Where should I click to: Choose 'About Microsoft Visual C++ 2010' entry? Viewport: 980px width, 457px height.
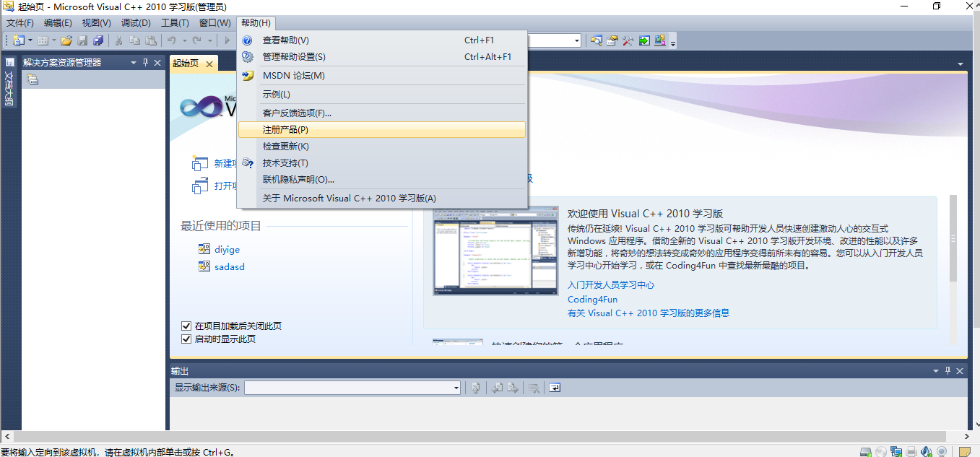tap(382, 199)
